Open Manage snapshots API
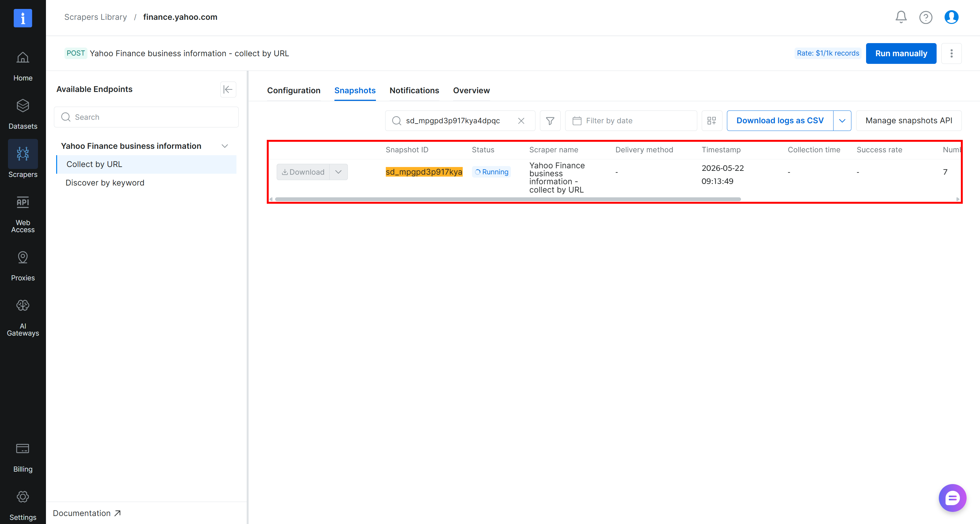The height and width of the screenshot is (524, 980). pos(909,121)
